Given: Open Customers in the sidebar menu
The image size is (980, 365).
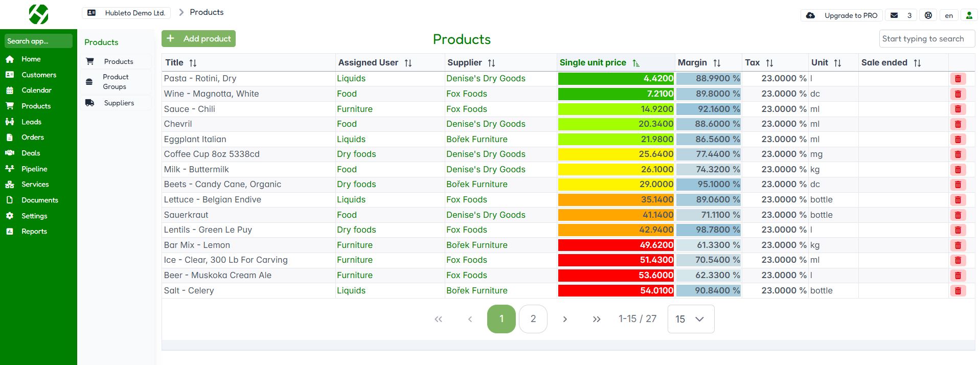Looking at the screenshot, I should coord(38,75).
